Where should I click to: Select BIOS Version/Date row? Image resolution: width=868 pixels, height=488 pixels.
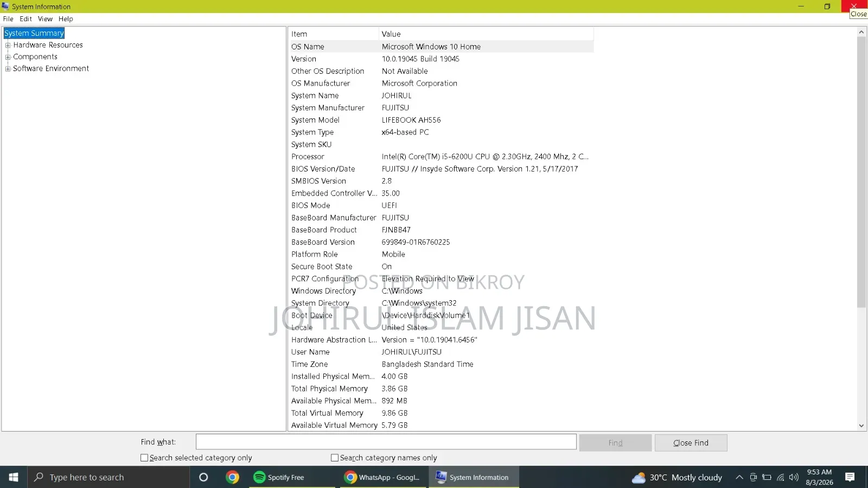[x=441, y=169]
